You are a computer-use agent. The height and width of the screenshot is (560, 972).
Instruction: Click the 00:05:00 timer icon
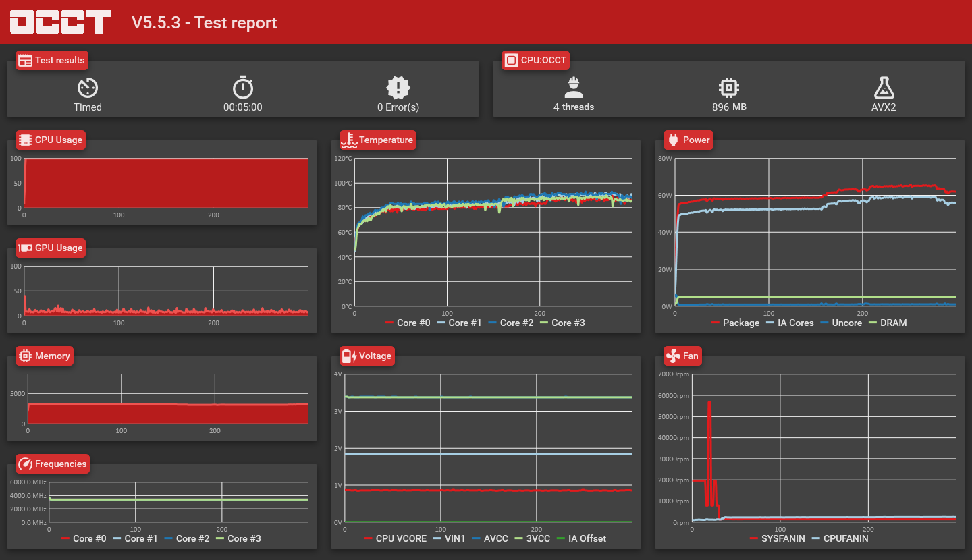coord(243,87)
